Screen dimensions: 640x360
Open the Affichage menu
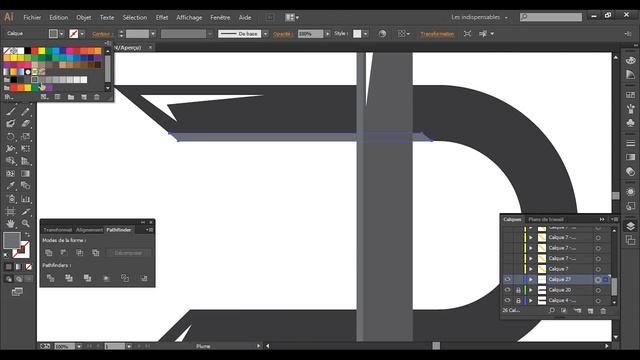(189, 18)
